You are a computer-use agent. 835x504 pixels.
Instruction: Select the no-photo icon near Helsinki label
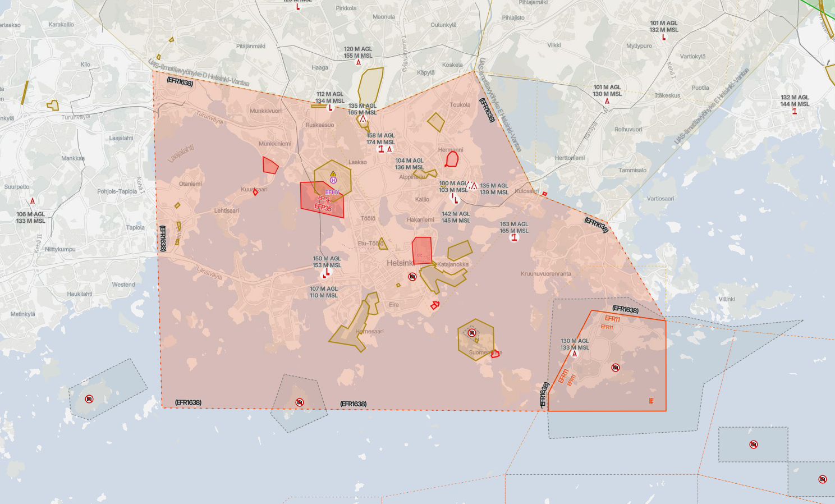click(x=412, y=277)
